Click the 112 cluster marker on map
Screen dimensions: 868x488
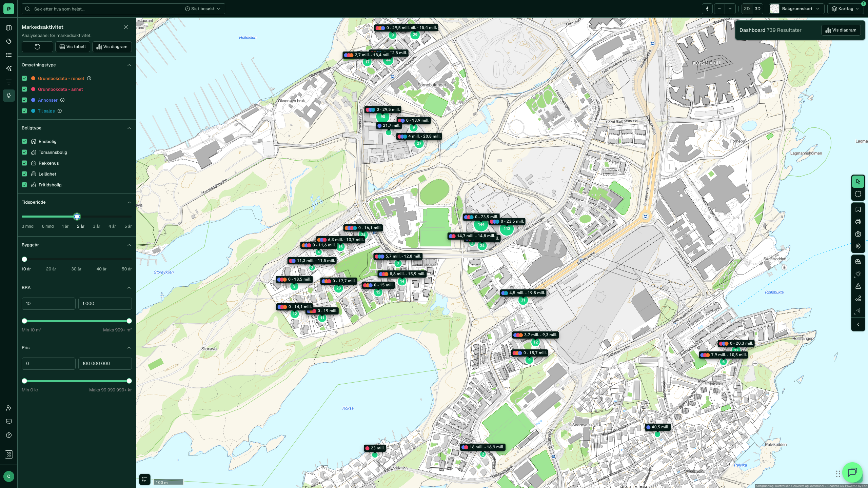(x=507, y=229)
